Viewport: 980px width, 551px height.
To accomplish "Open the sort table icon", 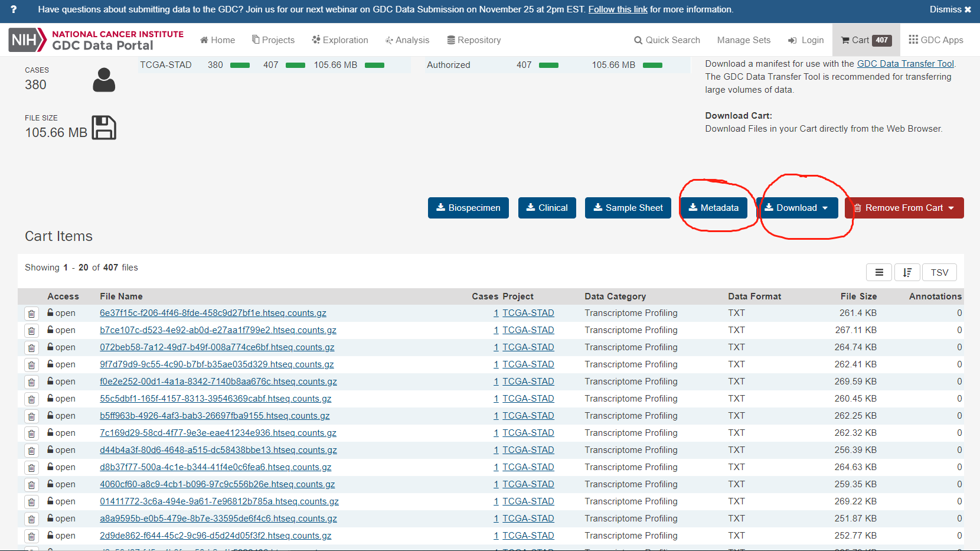I will tap(907, 272).
